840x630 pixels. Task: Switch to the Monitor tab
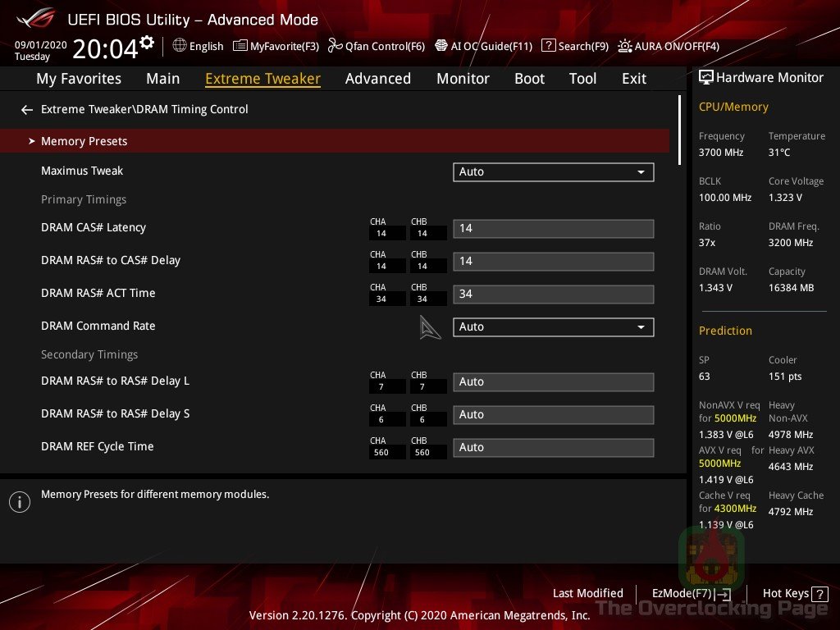click(463, 79)
